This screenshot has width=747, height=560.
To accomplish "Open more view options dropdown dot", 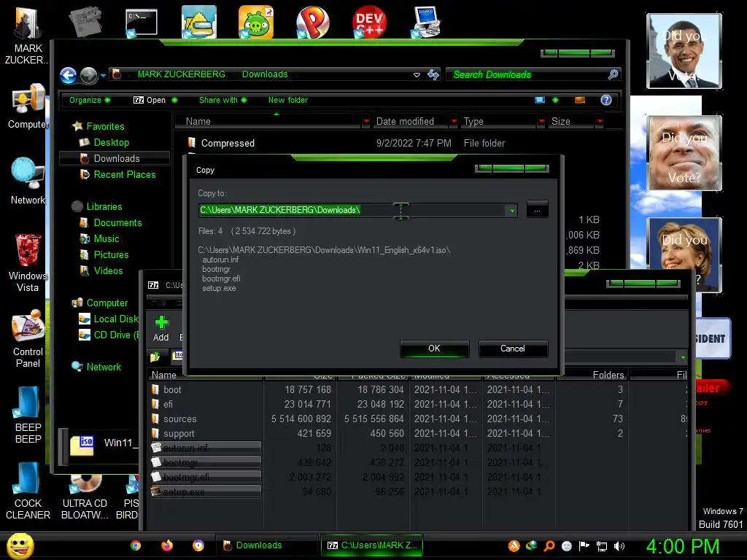I will 555,100.
